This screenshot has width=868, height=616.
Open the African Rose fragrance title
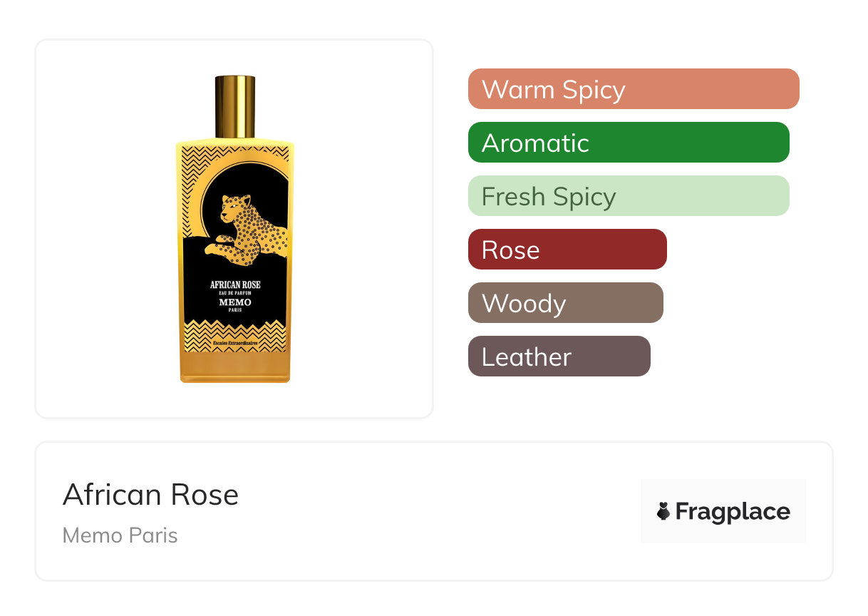150,495
